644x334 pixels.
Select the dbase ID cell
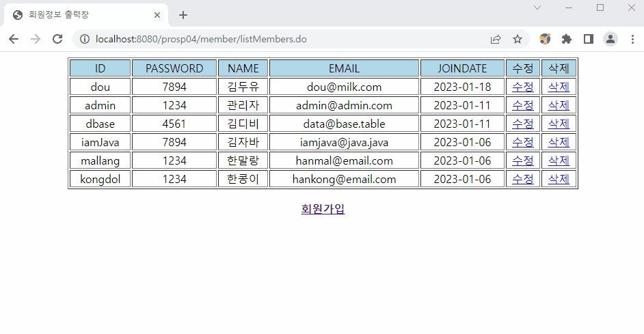100,124
